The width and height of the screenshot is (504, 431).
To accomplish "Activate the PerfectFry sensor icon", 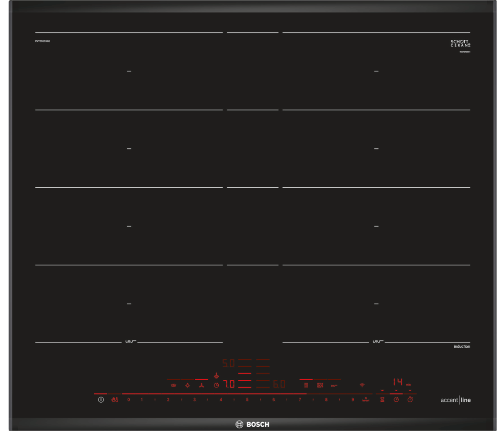I will coord(334,386).
